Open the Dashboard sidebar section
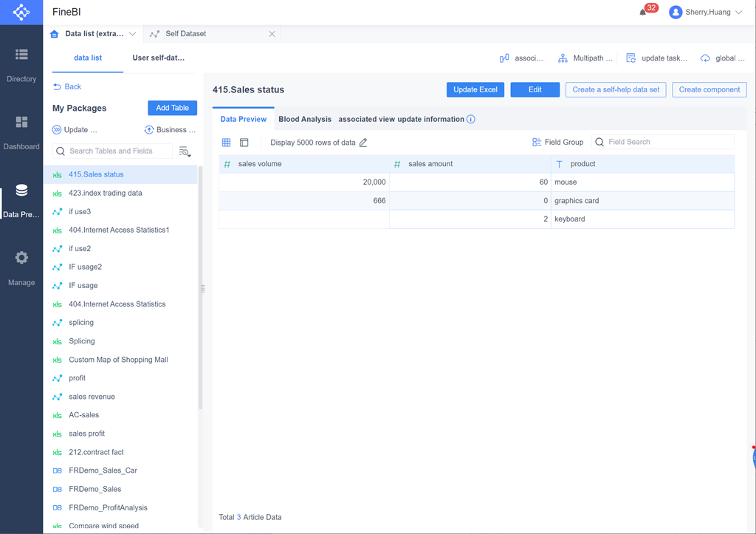This screenshot has height=534, width=756. click(x=21, y=131)
